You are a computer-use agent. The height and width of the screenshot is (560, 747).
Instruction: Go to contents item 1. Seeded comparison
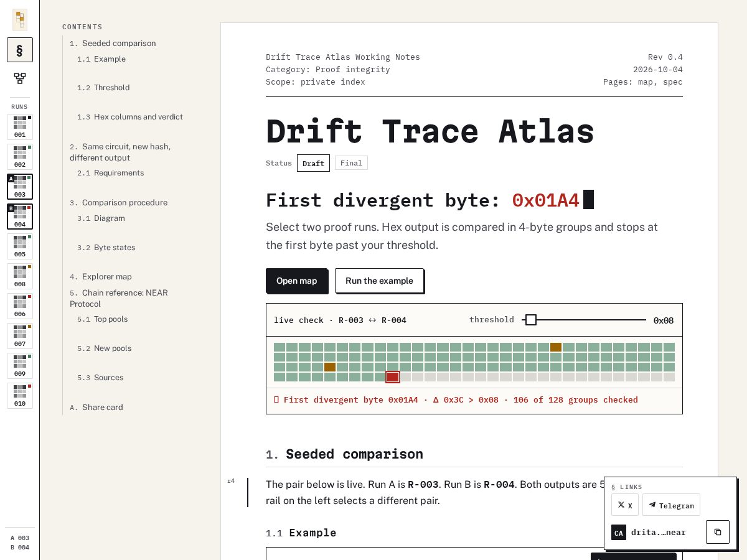pos(113,44)
